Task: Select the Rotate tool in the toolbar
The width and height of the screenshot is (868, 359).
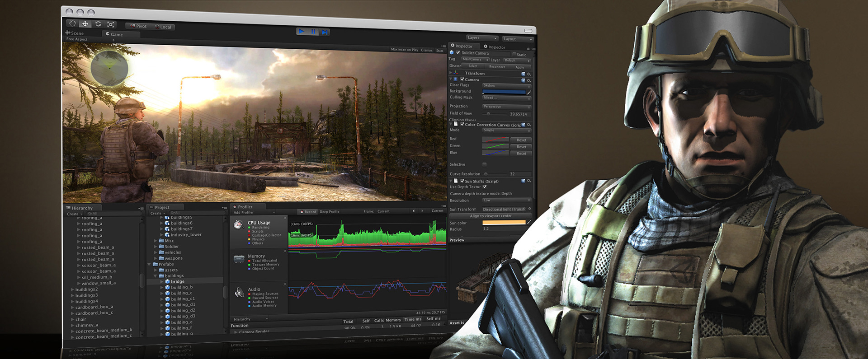Action: (x=98, y=24)
